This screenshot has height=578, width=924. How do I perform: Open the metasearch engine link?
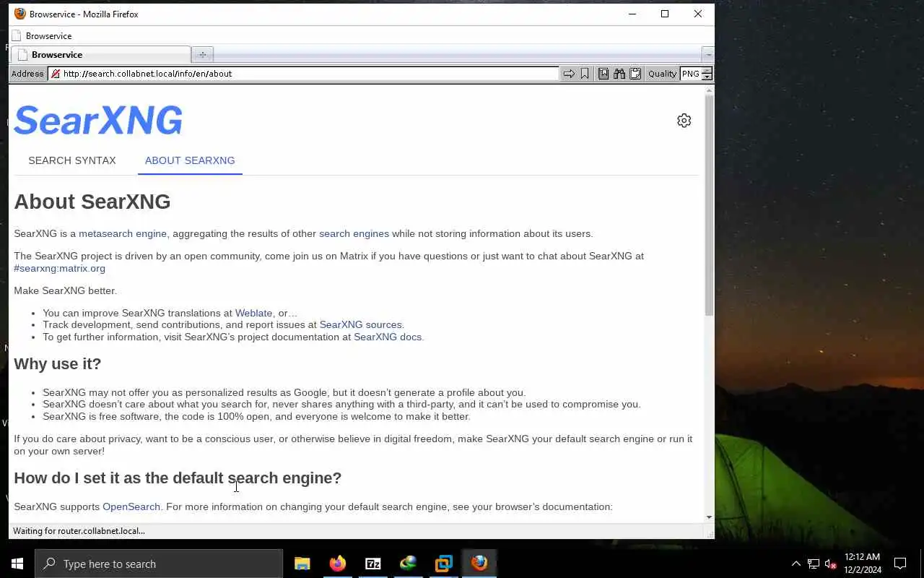pyautogui.click(x=123, y=233)
